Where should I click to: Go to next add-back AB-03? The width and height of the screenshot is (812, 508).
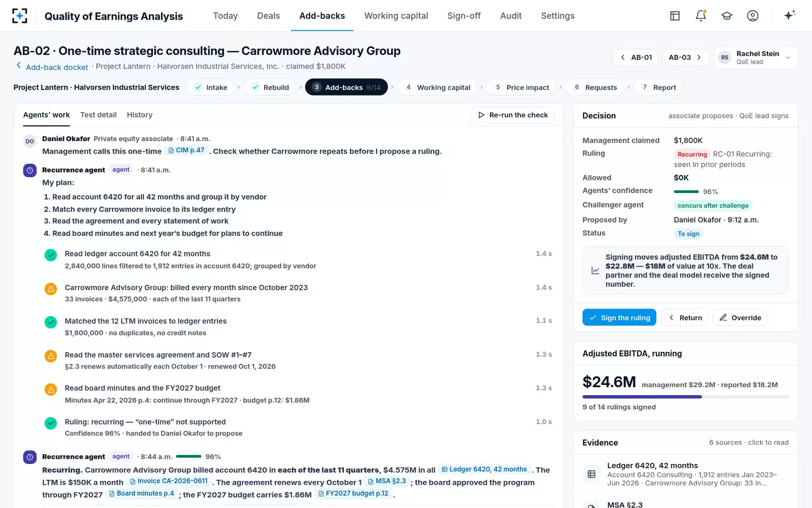pyautogui.click(x=685, y=58)
